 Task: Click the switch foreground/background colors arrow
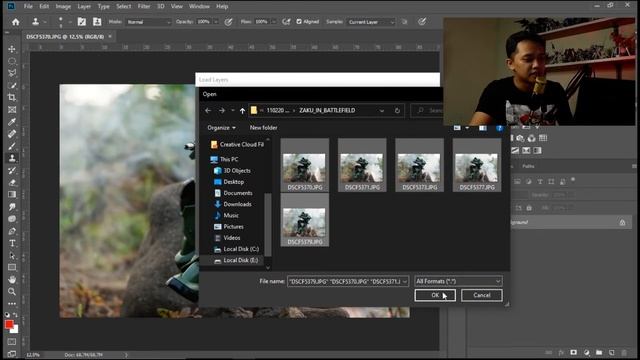click(16, 315)
